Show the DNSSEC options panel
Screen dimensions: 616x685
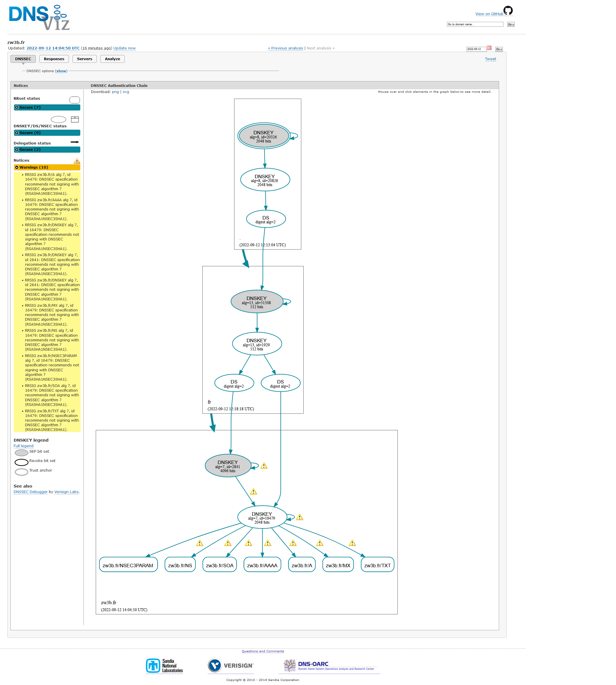pos(61,71)
